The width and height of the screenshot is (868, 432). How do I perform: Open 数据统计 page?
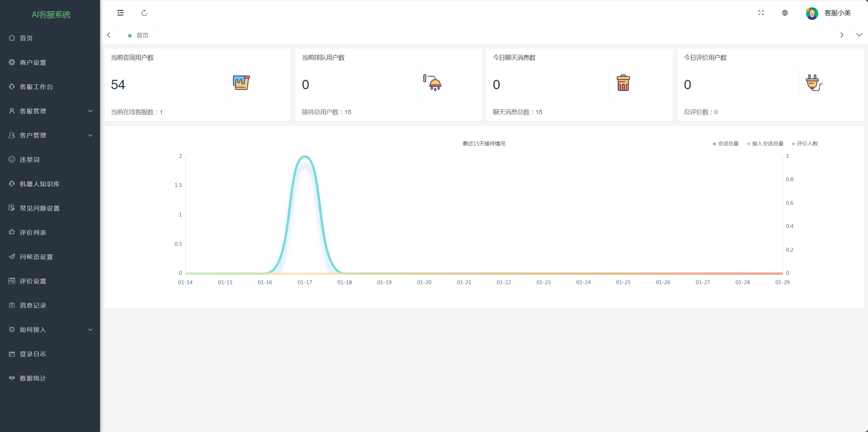coord(50,378)
